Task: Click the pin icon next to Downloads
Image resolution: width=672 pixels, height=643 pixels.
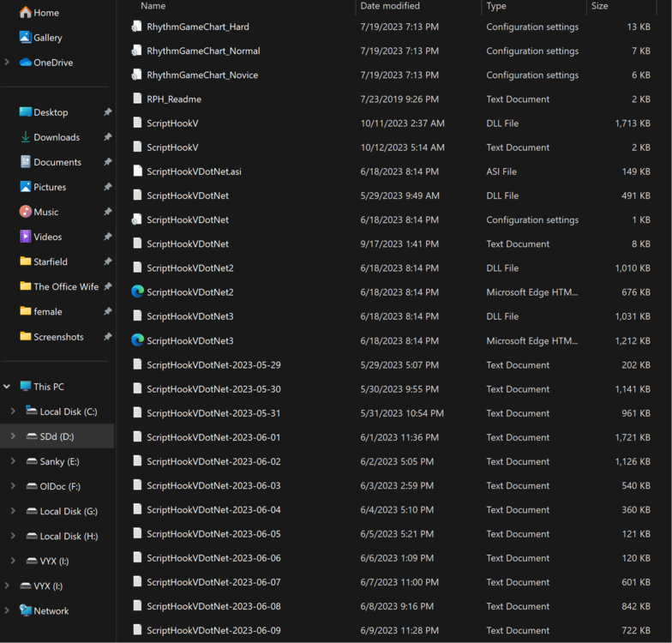Action: [x=107, y=137]
